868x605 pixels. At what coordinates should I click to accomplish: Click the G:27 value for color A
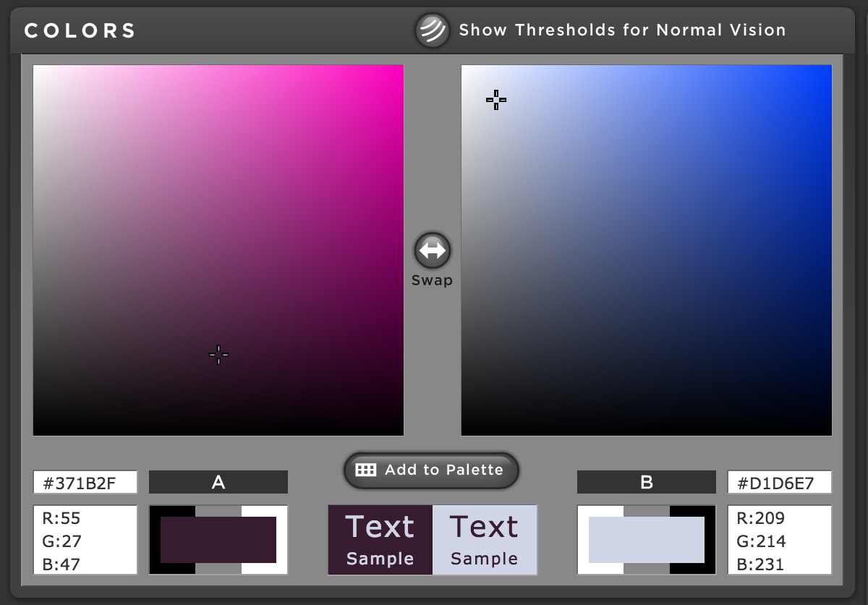tap(62, 541)
